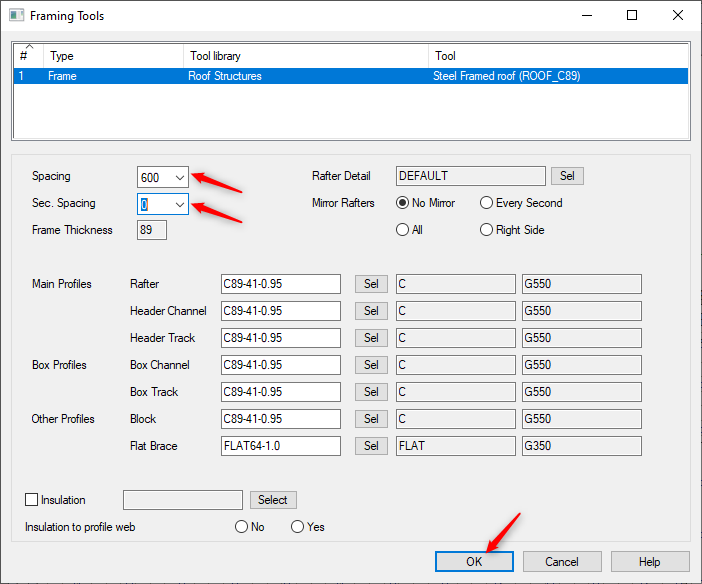Select the No Mirror radio option

(x=403, y=203)
